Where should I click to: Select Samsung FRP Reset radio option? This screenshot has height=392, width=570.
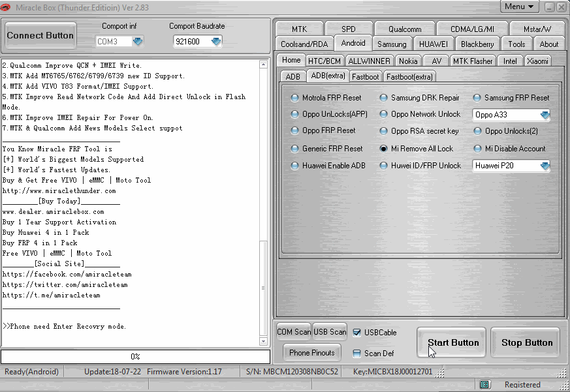point(477,98)
